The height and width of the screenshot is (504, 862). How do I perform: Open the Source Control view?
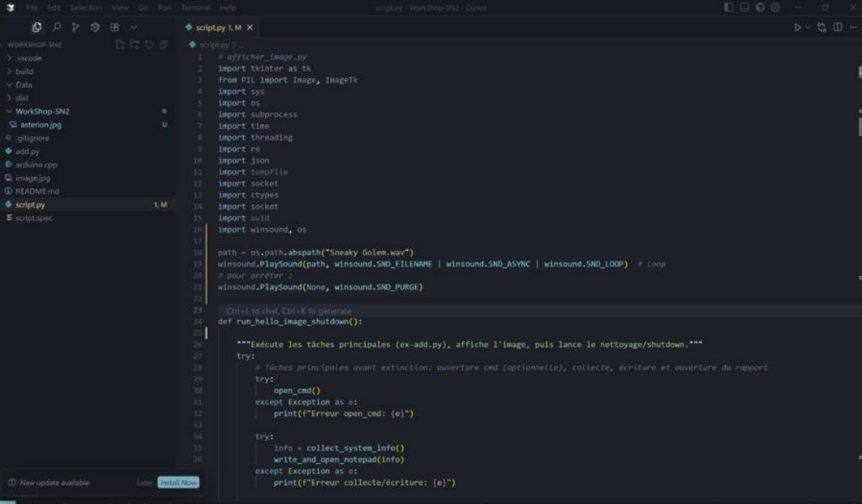coord(76,27)
